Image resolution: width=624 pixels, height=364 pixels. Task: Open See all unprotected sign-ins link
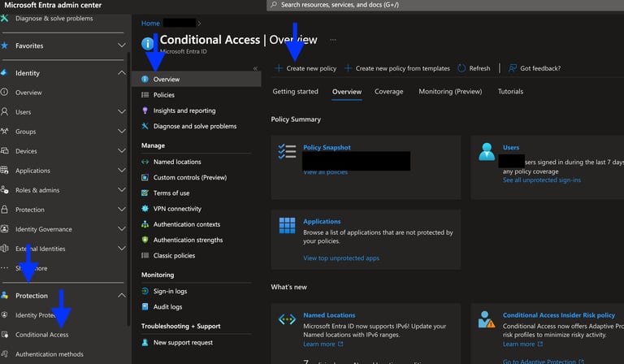pyautogui.click(x=542, y=180)
